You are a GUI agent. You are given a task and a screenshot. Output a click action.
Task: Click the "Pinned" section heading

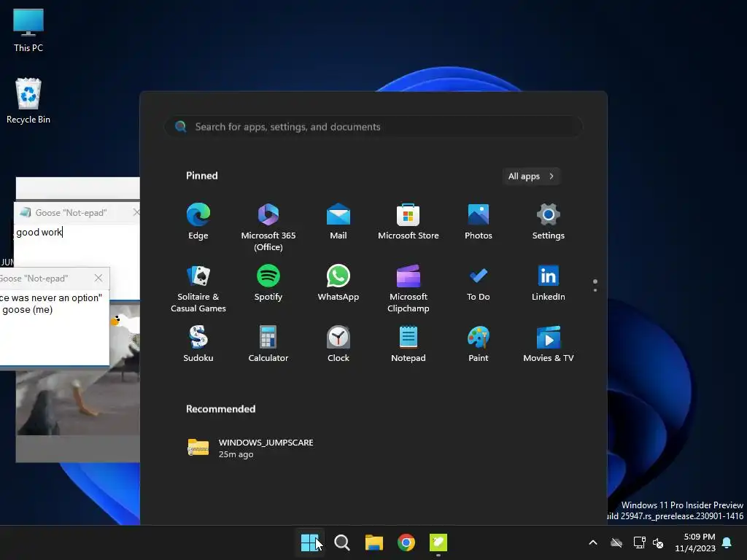pyautogui.click(x=202, y=176)
